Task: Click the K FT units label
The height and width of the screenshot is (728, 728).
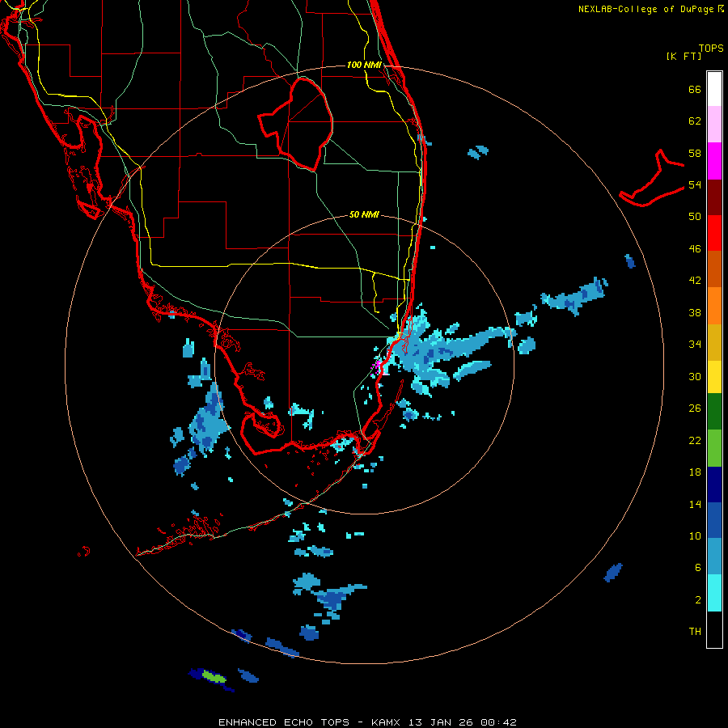Action: coord(684,56)
